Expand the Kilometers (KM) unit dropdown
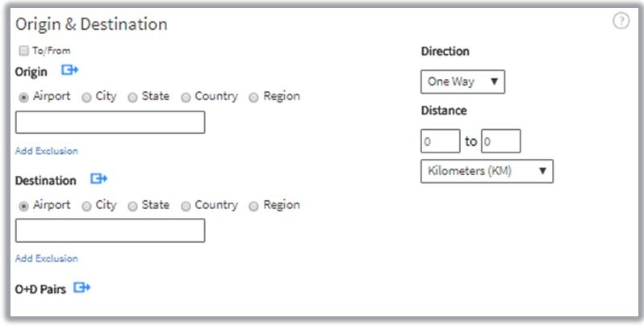This screenshot has height=326, width=644. 487,171
